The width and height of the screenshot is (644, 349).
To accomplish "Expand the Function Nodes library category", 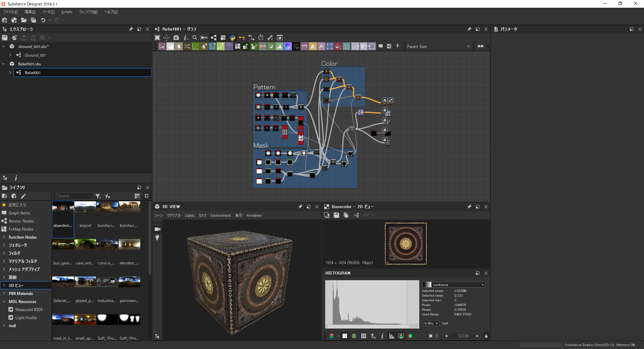I will coord(4,237).
